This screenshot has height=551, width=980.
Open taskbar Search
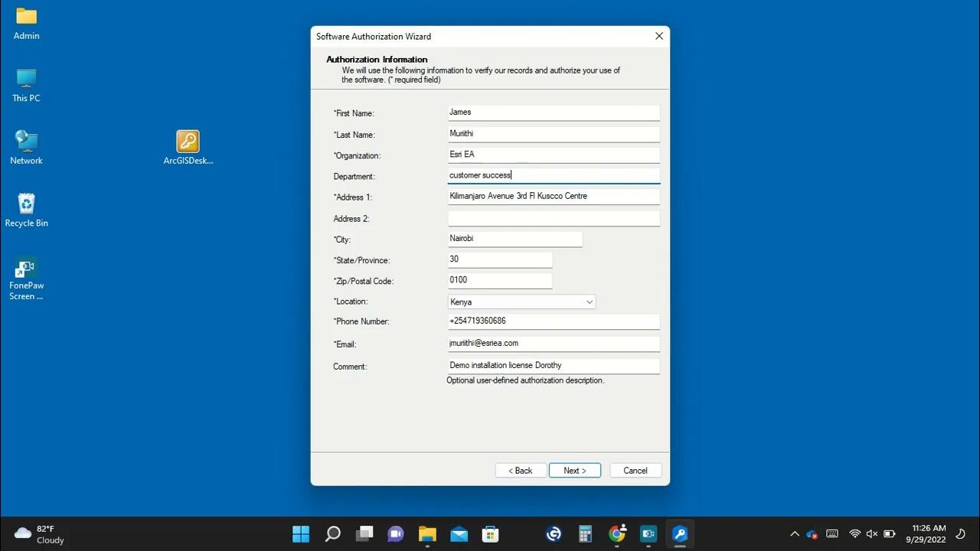coord(332,533)
